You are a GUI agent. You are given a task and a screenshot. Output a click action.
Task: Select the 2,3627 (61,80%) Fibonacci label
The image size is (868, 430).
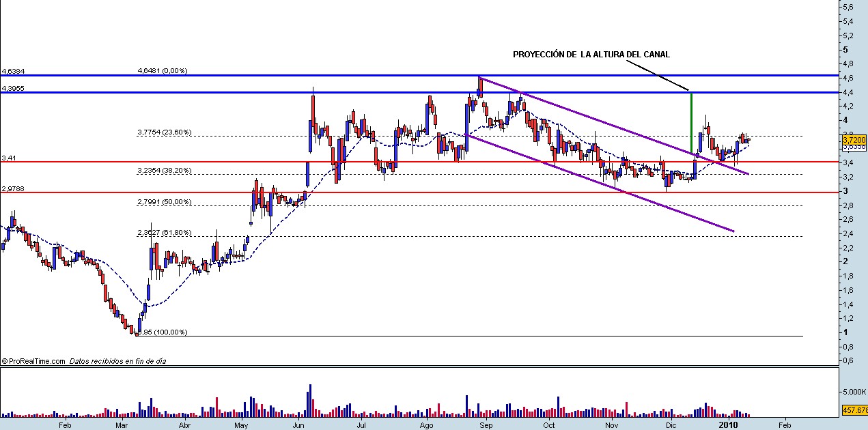(165, 233)
